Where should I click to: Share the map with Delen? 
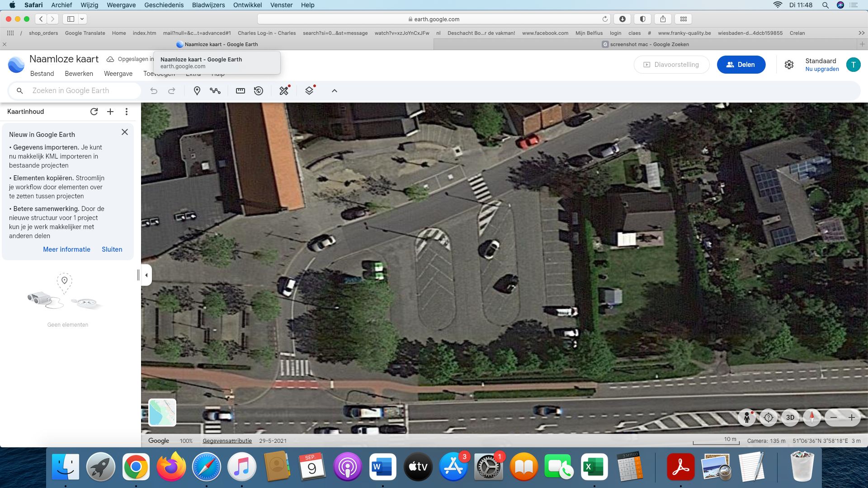741,65
